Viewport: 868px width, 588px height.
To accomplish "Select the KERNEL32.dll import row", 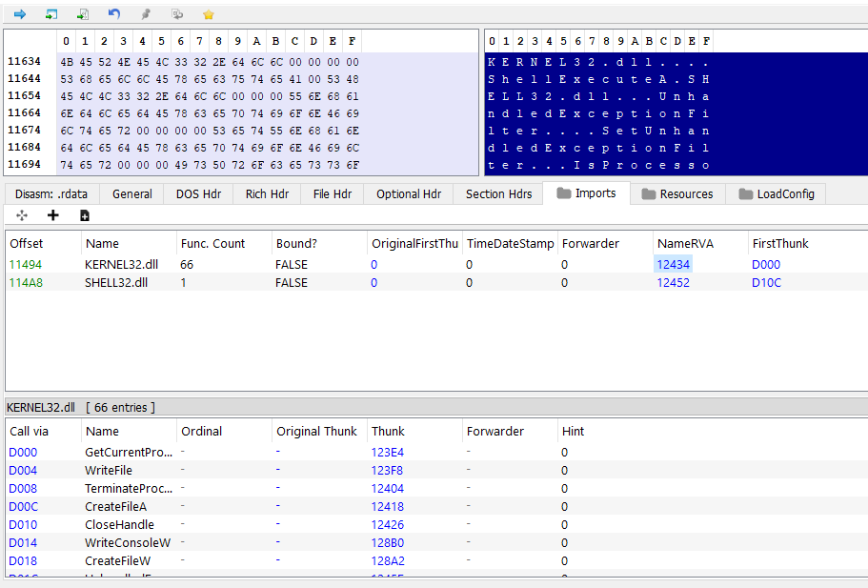I will tap(436, 265).
